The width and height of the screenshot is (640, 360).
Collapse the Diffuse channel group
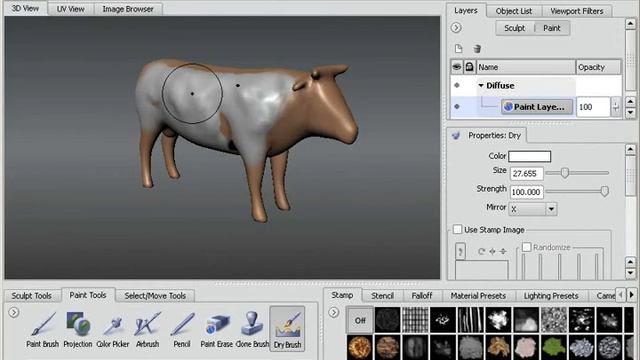pyautogui.click(x=481, y=85)
